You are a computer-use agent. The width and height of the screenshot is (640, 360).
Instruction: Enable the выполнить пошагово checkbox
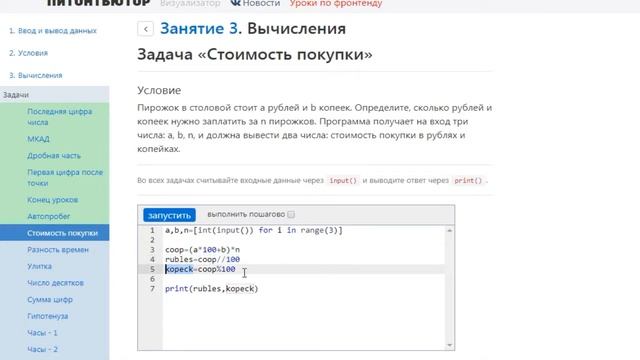coord(291,214)
